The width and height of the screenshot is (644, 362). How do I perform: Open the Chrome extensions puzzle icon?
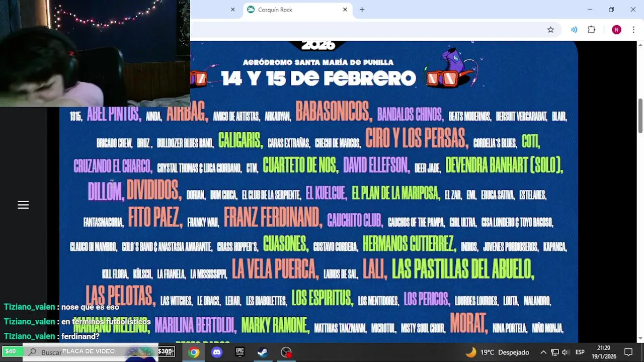(592, 30)
